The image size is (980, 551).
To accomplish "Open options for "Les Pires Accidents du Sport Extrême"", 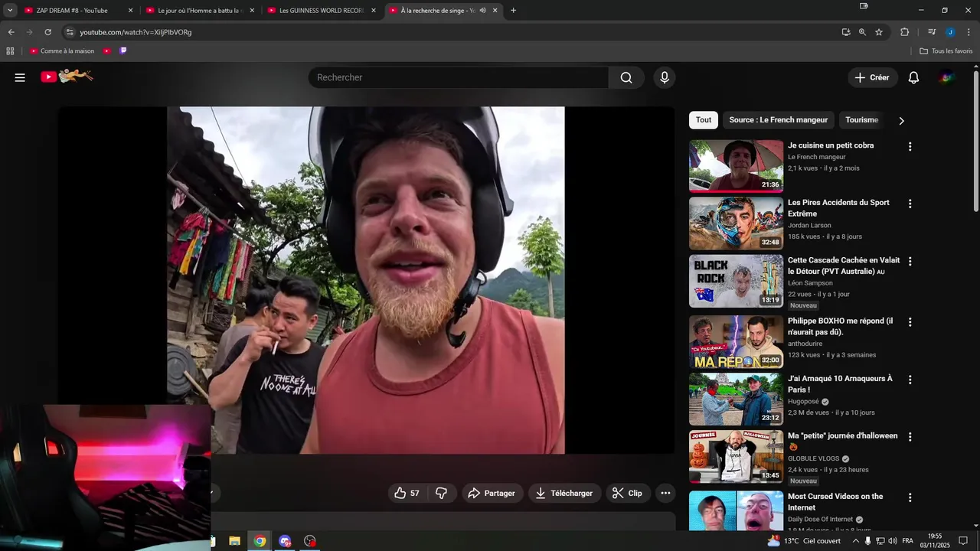I will [910, 204].
